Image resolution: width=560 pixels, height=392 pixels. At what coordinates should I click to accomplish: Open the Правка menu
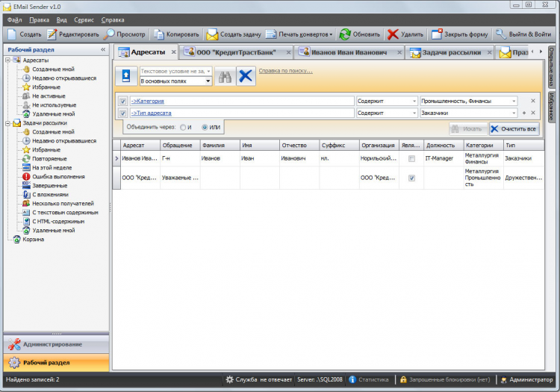[40, 20]
